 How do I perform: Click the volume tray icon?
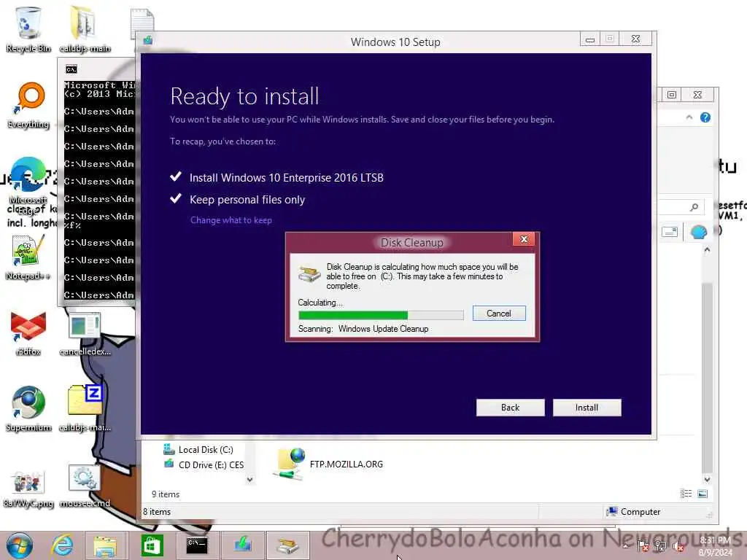coord(677,545)
